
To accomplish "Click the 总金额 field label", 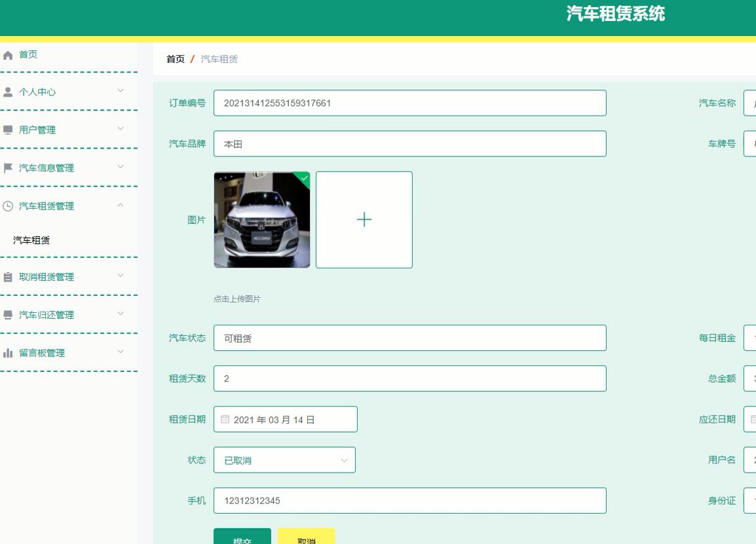I will [722, 378].
